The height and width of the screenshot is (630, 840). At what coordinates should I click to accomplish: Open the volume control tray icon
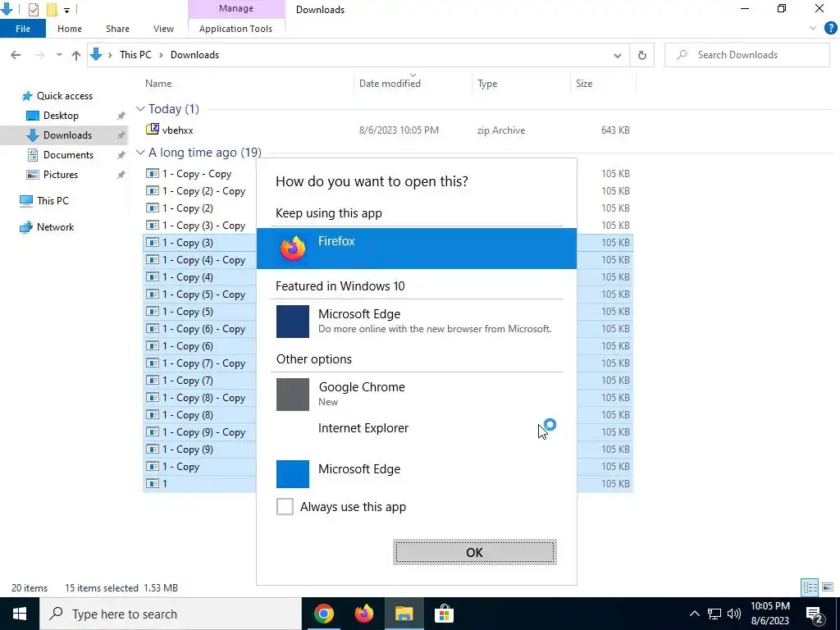[734, 614]
